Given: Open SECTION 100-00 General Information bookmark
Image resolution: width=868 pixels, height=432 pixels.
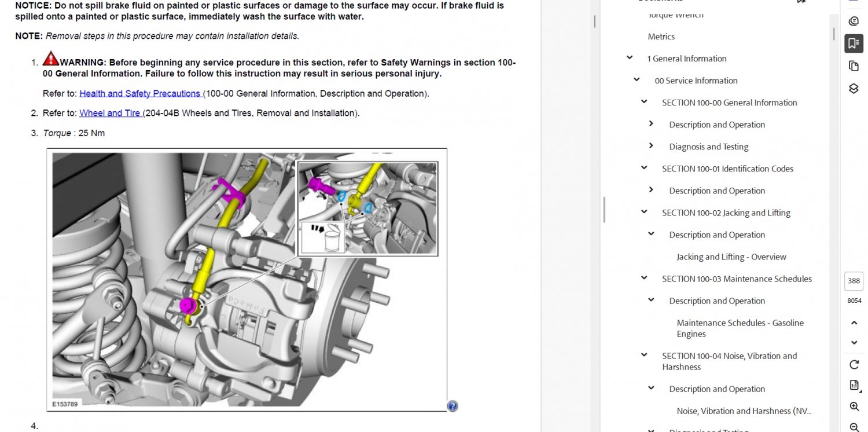Looking at the screenshot, I should (x=730, y=102).
